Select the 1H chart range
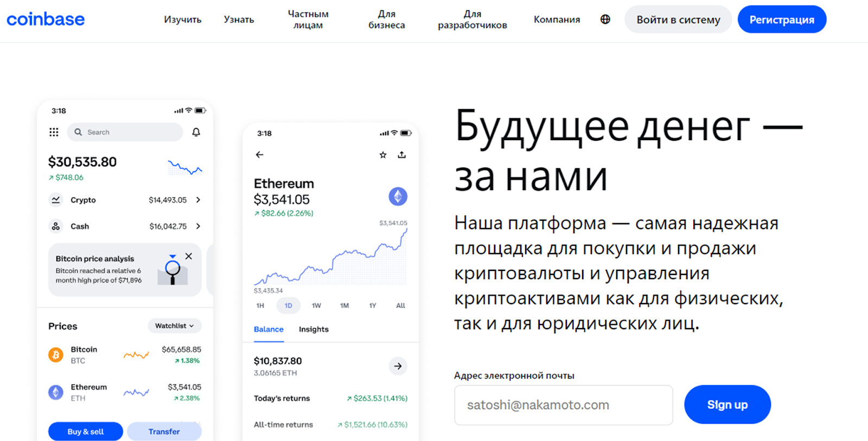Screen dimensions: 868x441 260,306
